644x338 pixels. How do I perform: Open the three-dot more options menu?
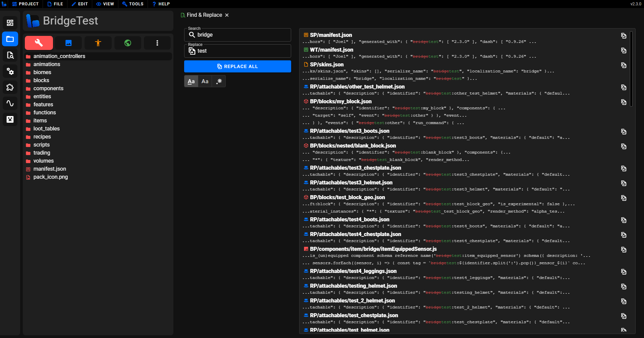point(157,43)
